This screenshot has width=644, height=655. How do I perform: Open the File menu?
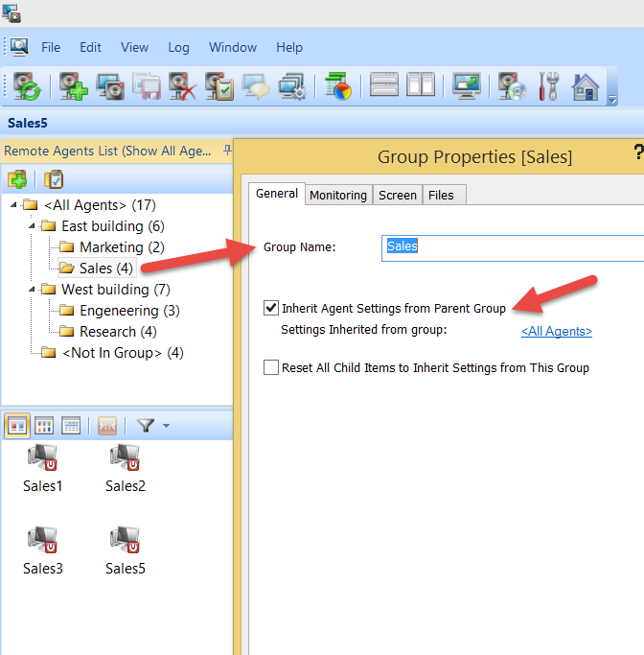click(x=51, y=47)
